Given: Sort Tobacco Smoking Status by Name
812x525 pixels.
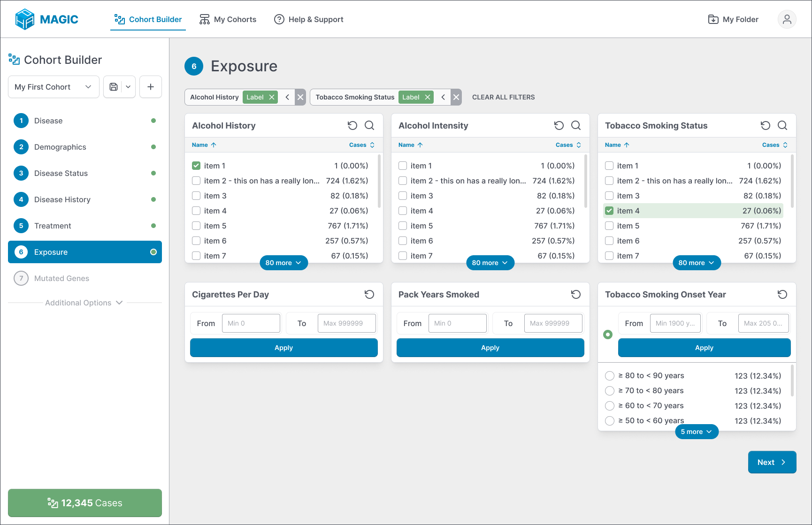Looking at the screenshot, I should [x=617, y=145].
